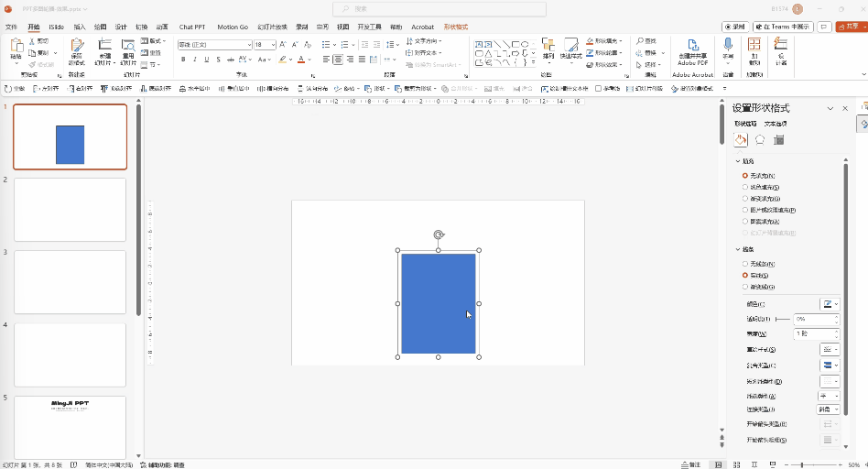This screenshot has width=868, height=469.
Task: Open the Chat PPT ribbon tab
Action: (x=192, y=27)
